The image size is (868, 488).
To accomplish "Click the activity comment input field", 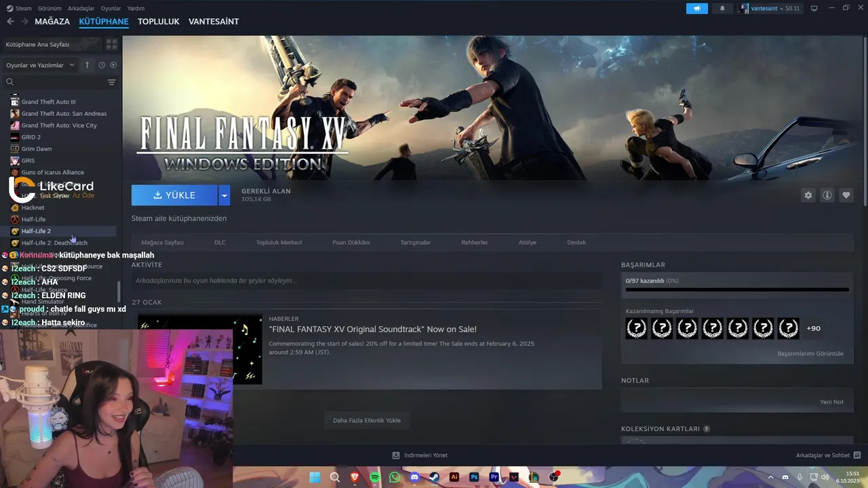I will click(x=366, y=281).
